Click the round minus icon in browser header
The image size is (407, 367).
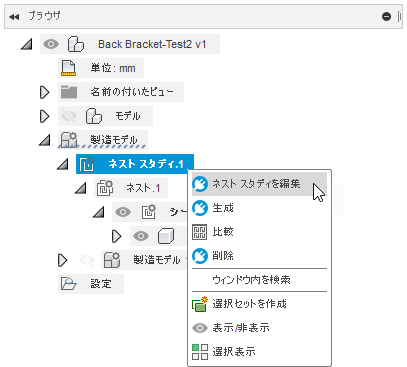coord(386,16)
